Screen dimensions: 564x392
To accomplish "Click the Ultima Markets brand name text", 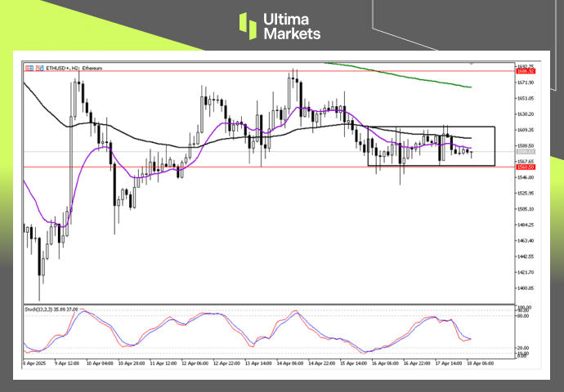I will click(x=292, y=26).
